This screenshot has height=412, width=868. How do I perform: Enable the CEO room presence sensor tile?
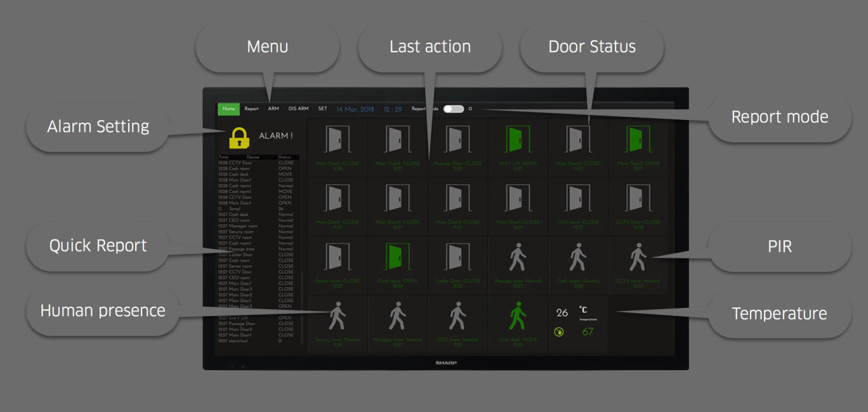pyautogui.click(x=457, y=316)
